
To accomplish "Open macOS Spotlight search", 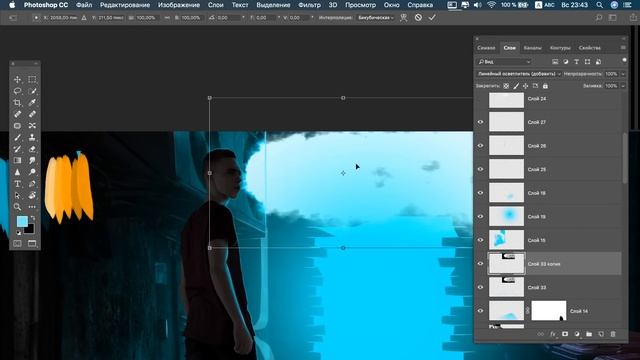I will pos(599,5).
